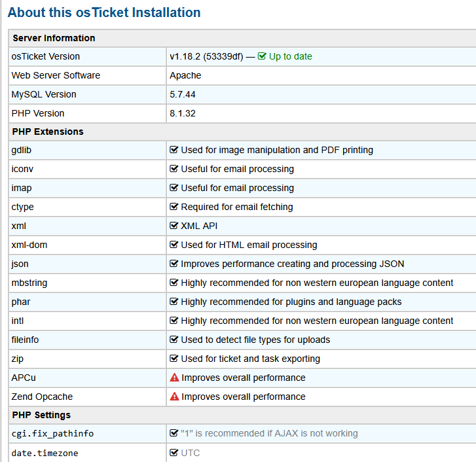Click the Server Information section header
476x462 pixels.
(54, 38)
